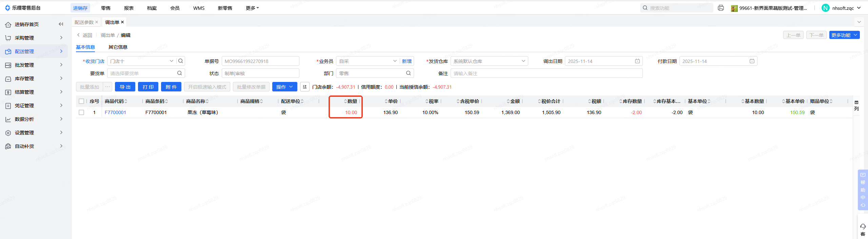Open the 更多 top menu dropdown
The image size is (868, 239).
(x=252, y=8)
